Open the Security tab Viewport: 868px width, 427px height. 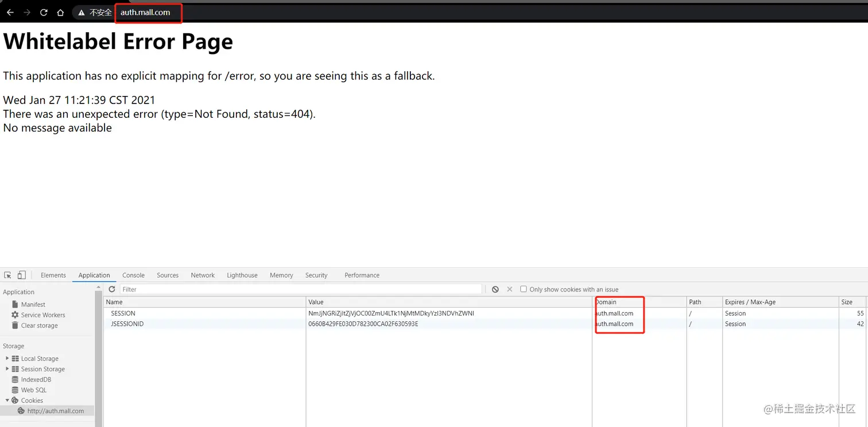coord(316,275)
